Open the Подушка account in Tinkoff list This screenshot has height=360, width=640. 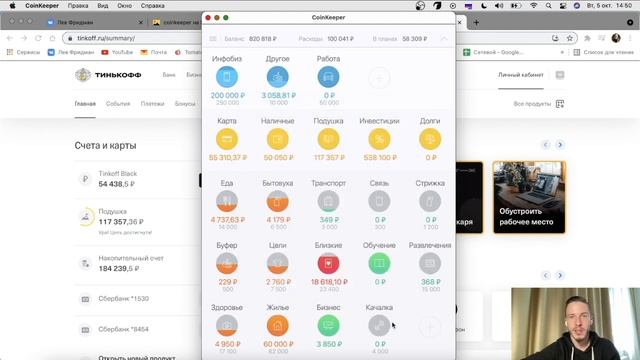click(x=138, y=221)
